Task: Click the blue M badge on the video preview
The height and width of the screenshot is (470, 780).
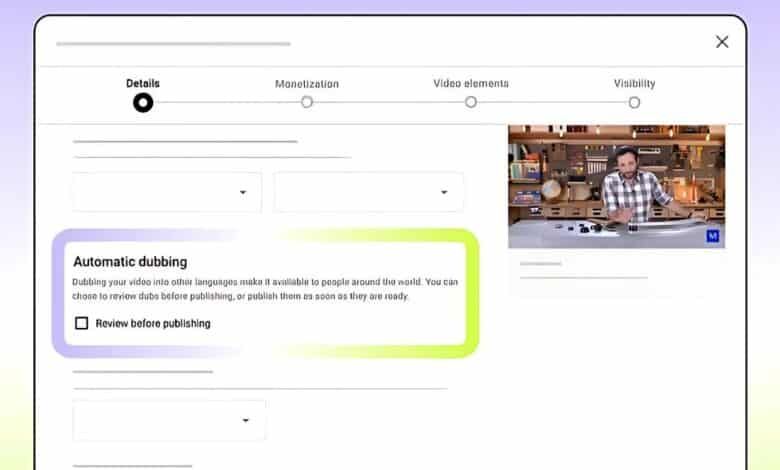Action: point(713,236)
